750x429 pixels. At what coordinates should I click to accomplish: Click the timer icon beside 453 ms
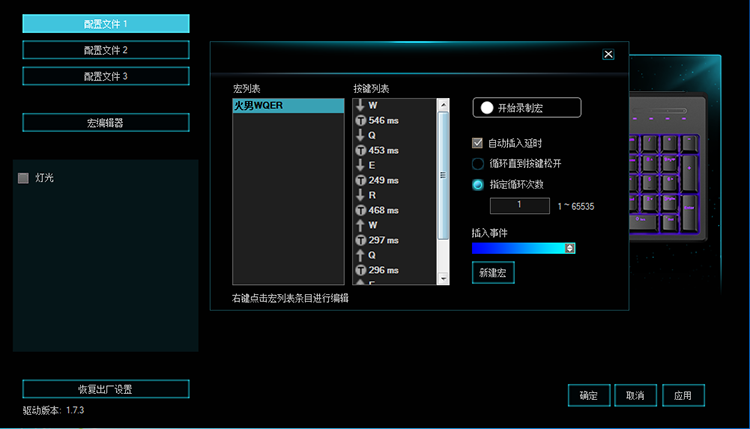point(361,151)
